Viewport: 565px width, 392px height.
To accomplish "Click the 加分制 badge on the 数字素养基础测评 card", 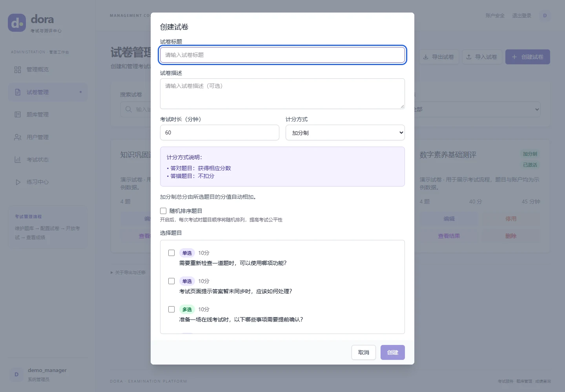I will (530, 154).
